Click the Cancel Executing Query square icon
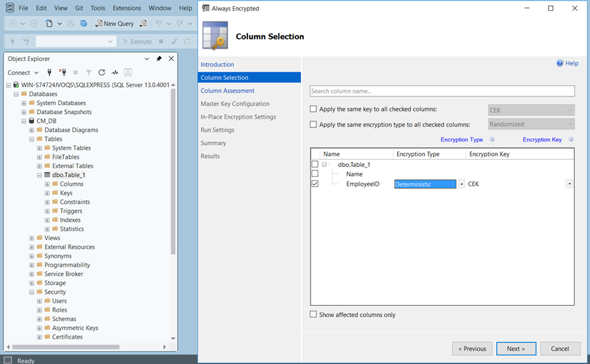Image resolution: width=590 pixels, height=364 pixels. 161,42
